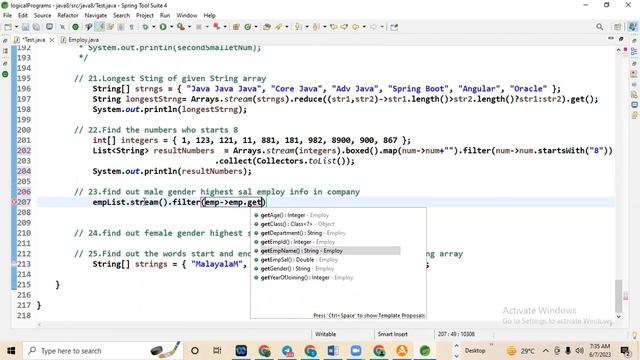This screenshot has height=360, width=640.
Task: Open the New Java Class dropdown arrow
Action: pos(256,27)
